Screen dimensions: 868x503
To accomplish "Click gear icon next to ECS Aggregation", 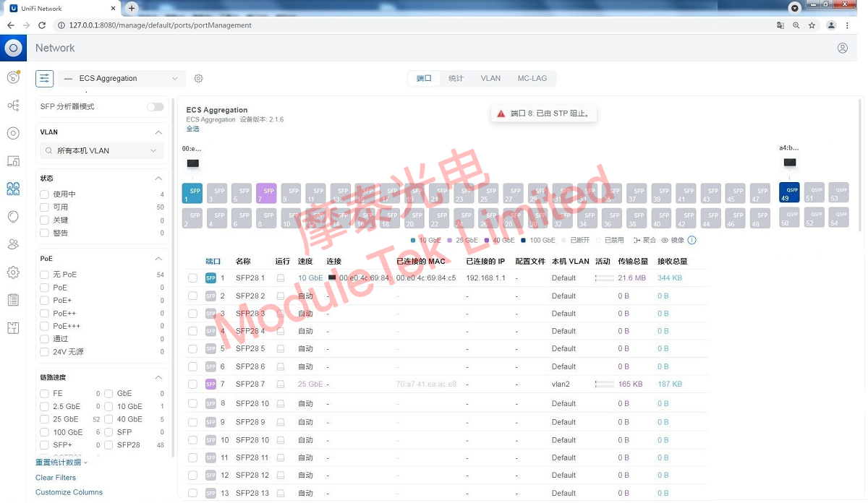I will pos(199,78).
